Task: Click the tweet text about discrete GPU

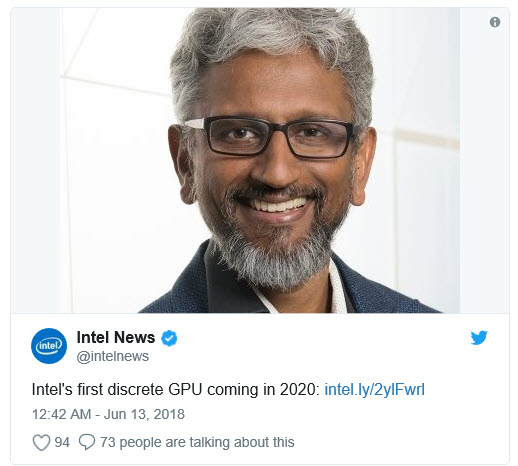Action: (x=176, y=389)
